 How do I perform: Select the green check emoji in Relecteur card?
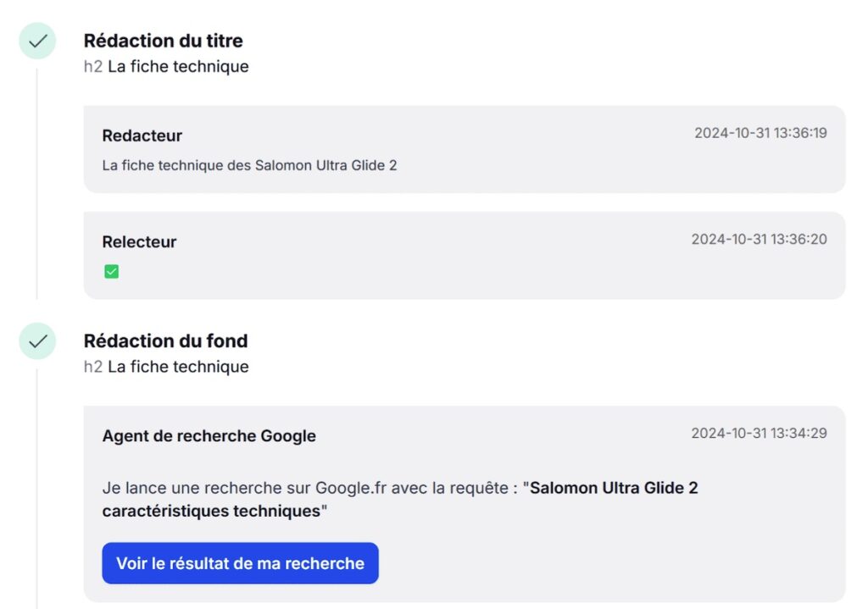111,271
